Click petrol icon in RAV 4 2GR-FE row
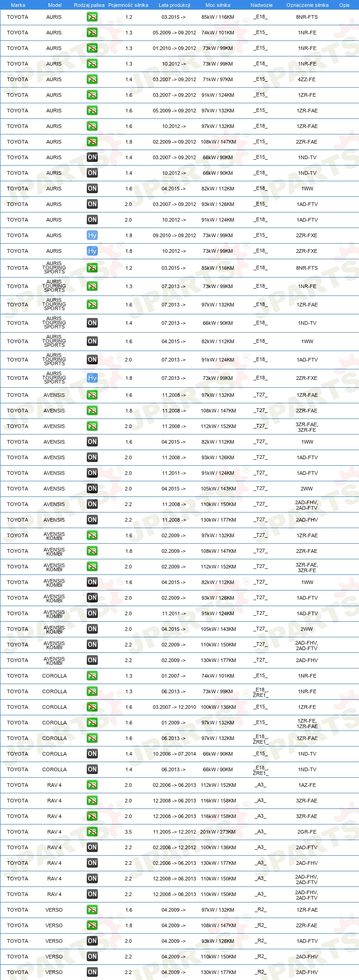359x980 pixels. pos(92,832)
